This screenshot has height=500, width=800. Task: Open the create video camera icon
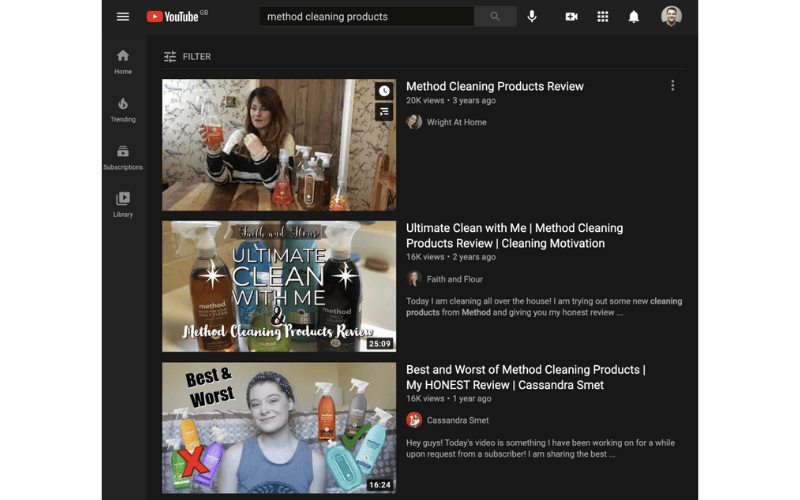pos(571,17)
